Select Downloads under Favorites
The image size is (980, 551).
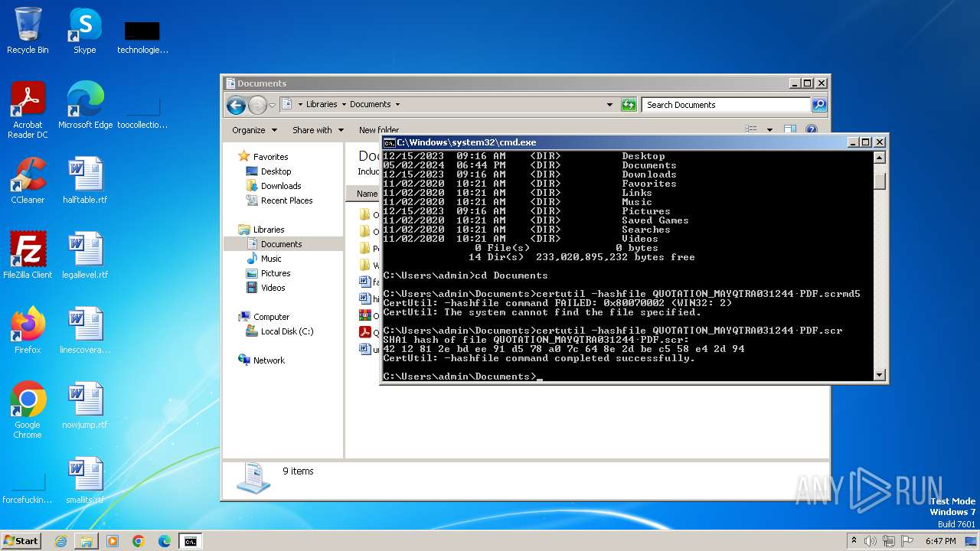tap(281, 186)
